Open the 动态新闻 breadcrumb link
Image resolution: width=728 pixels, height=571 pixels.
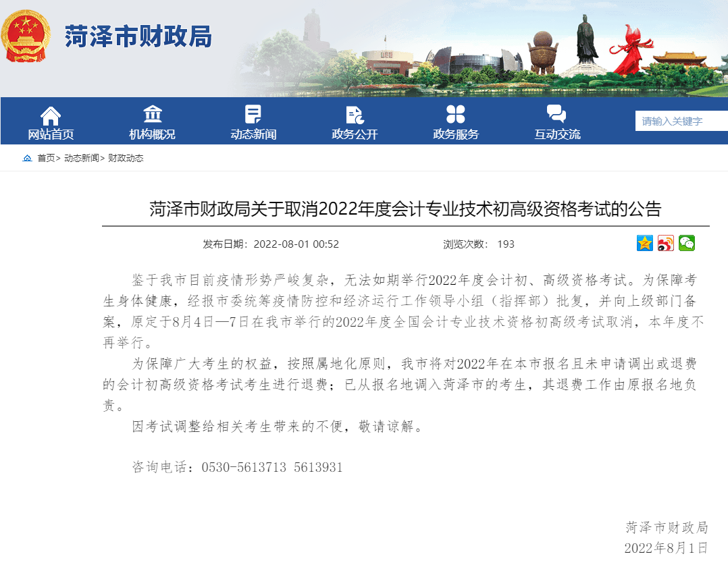point(81,159)
